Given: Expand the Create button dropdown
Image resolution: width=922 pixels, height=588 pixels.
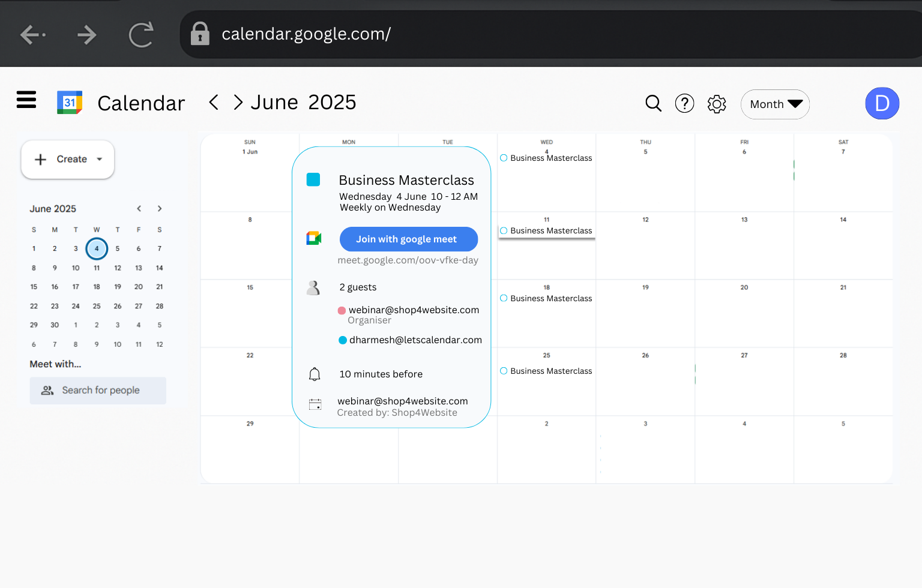Looking at the screenshot, I should pyautogui.click(x=99, y=160).
